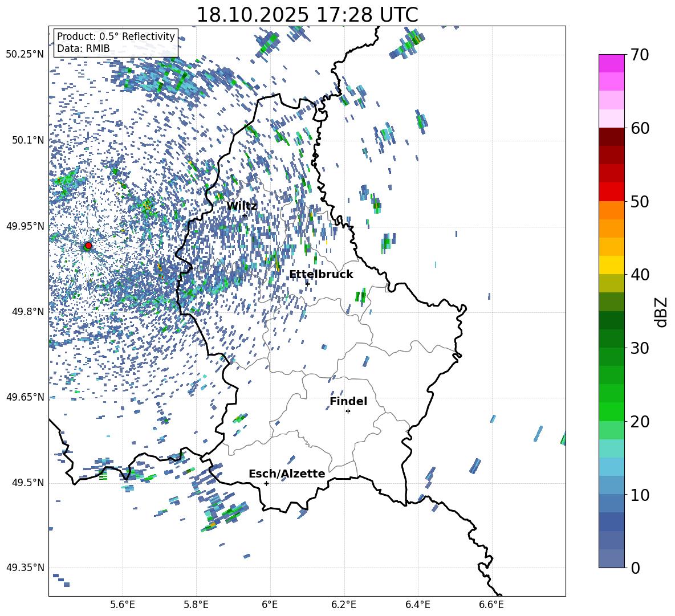Click the colorbar tick label 70
Screen dimensions: 675x616
pyautogui.click(x=640, y=55)
